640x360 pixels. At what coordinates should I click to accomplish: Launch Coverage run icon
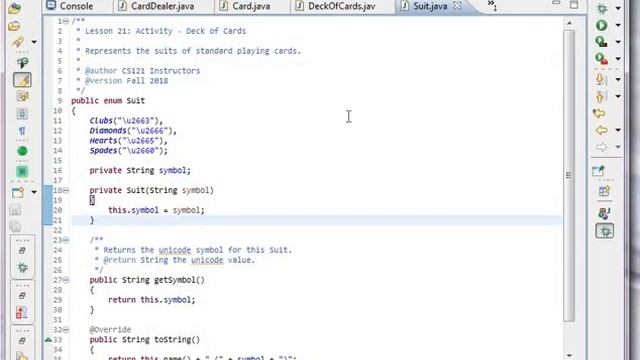(602, 42)
